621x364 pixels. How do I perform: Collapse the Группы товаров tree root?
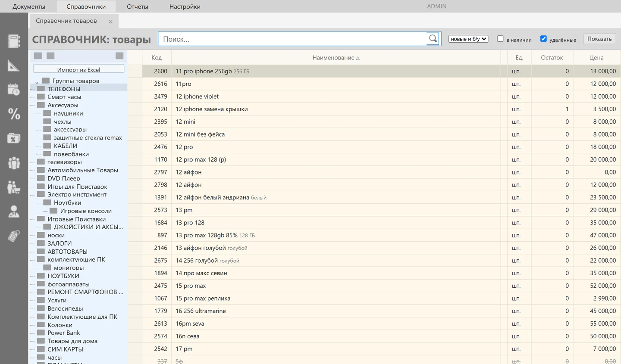click(37, 82)
